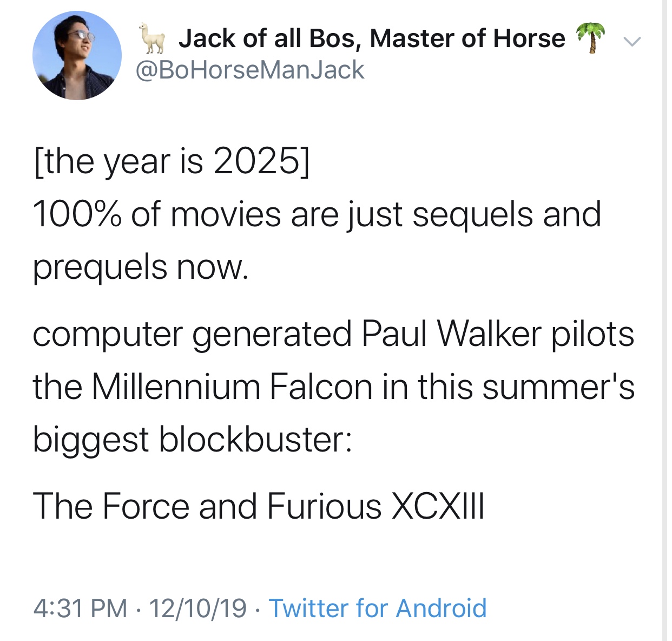
Task: Click the 12/10/19 tweet date
Action: (197, 608)
